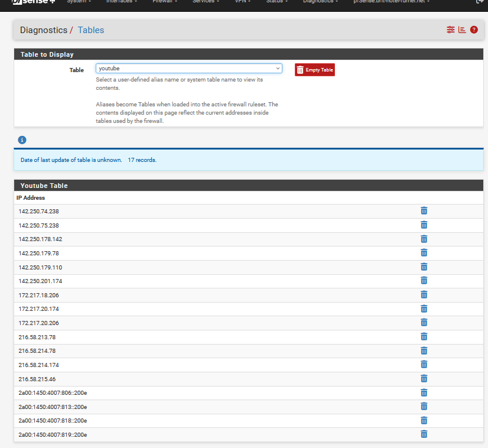Click the Tables breadcrumb link
This screenshot has height=448, width=488.
coord(91,30)
